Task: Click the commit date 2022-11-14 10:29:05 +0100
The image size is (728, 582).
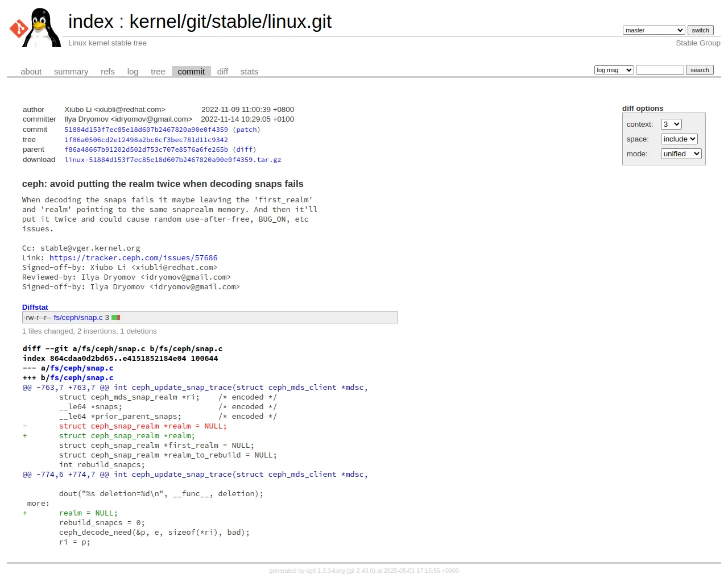Action: click(x=247, y=119)
